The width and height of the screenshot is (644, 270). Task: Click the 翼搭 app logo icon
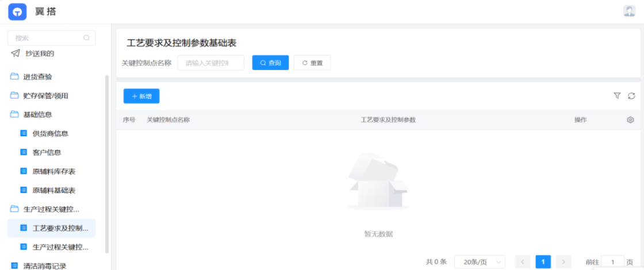(17, 11)
